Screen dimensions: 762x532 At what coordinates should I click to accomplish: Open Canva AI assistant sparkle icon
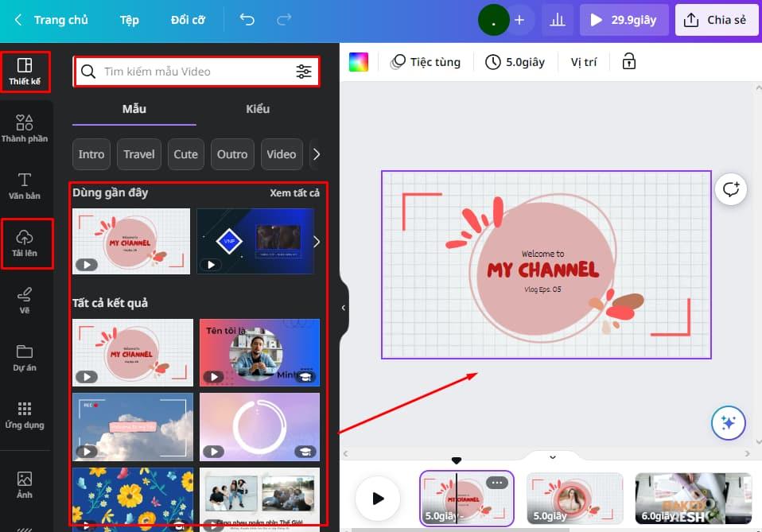728,423
